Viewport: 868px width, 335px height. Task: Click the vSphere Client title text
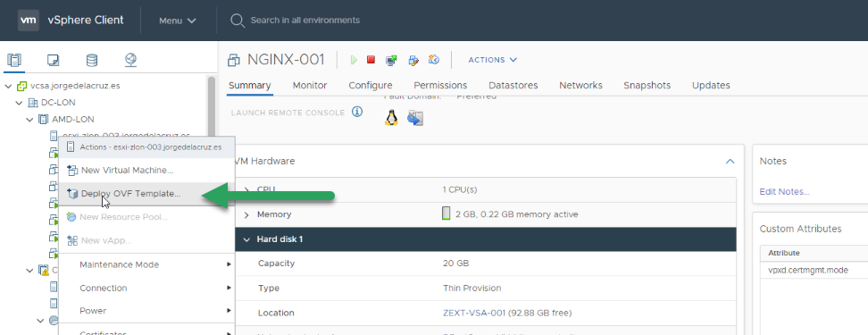coord(86,21)
